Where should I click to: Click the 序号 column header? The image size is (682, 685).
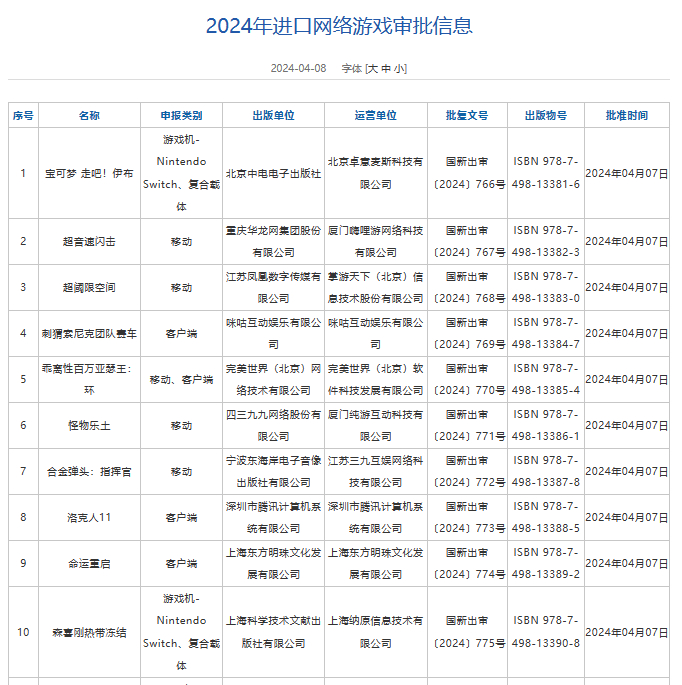23,115
